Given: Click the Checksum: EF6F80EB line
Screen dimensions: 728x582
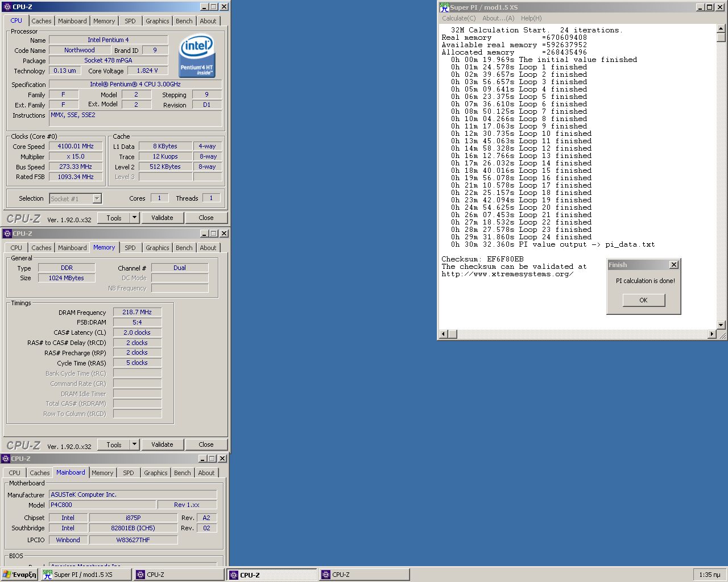Looking at the screenshot, I should tap(482, 259).
